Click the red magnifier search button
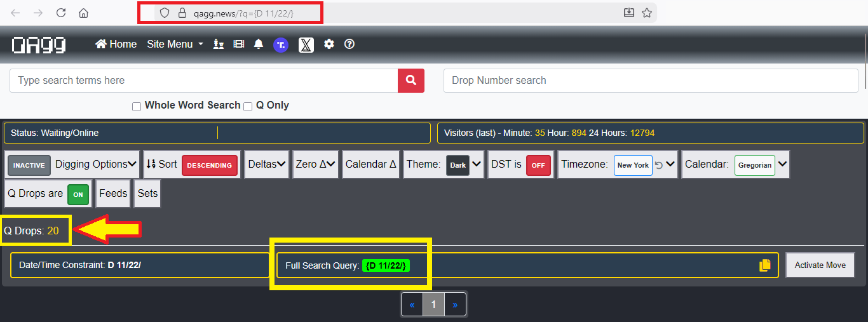Image resolution: width=868 pixels, height=322 pixels. coord(411,81)
